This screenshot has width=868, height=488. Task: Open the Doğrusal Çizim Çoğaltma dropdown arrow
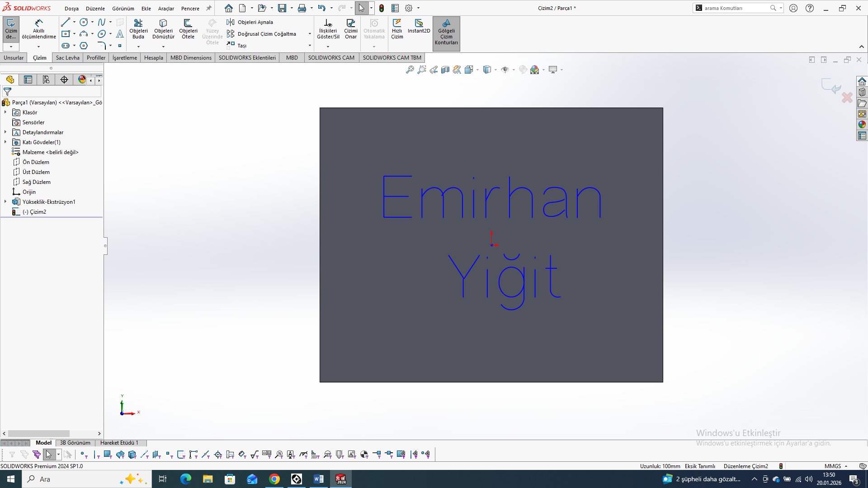(310, 34)
